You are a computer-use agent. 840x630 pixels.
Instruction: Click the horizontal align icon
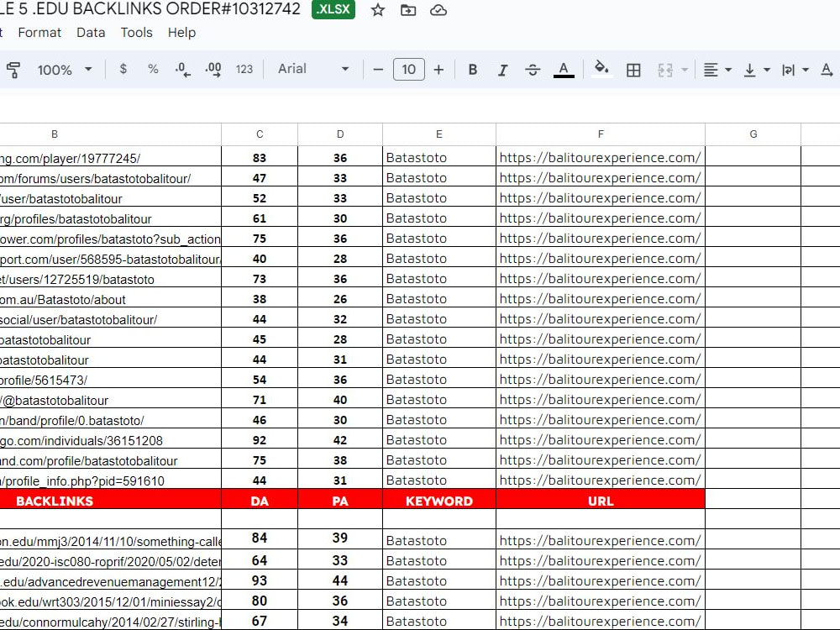tap(711, 70)
